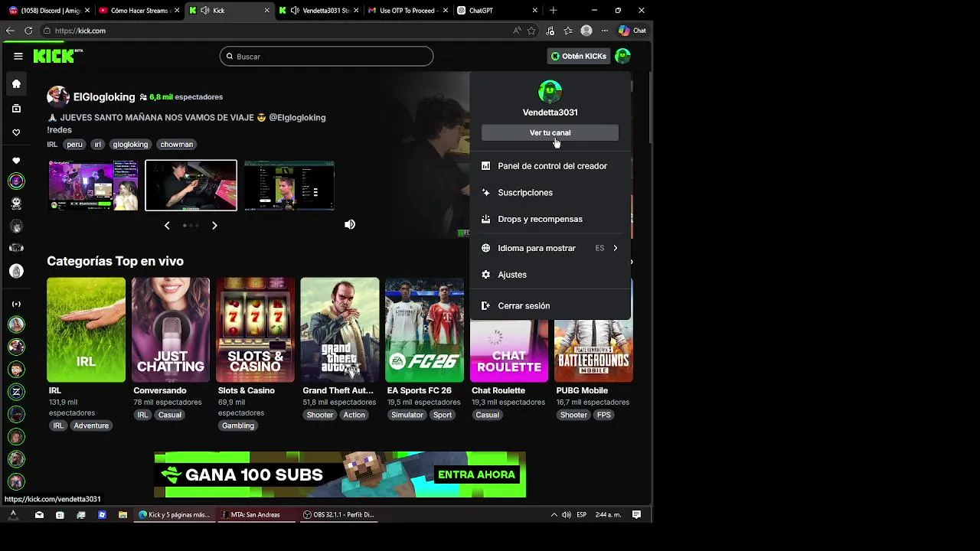The width and height of the screenshot is (980, 551).
Task: Open Suscripciones menu entry
Action: point(550,193)
